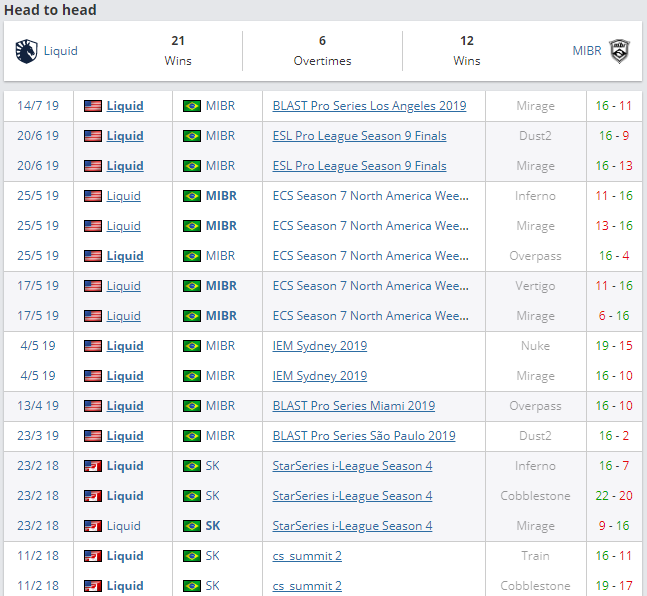Click the 22 - 20 Cobblestone score
The image size is (647, 596).
[613, 496]
